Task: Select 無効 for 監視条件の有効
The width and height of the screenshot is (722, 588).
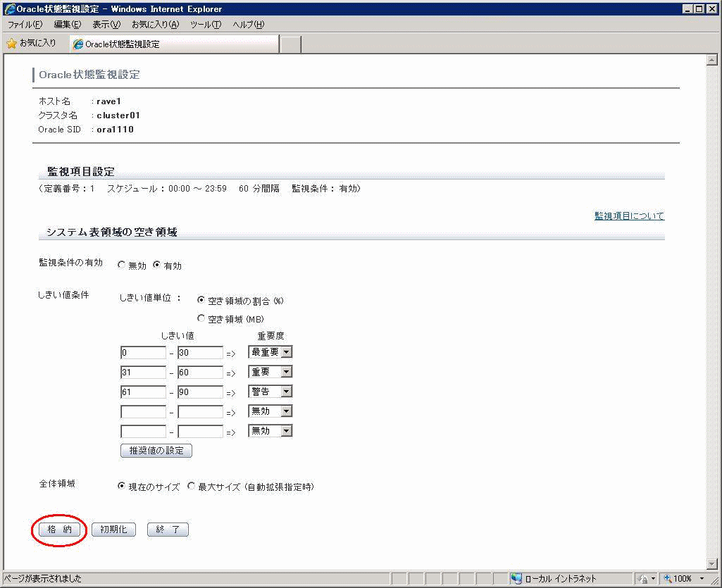Action: (x=122, y=265)
